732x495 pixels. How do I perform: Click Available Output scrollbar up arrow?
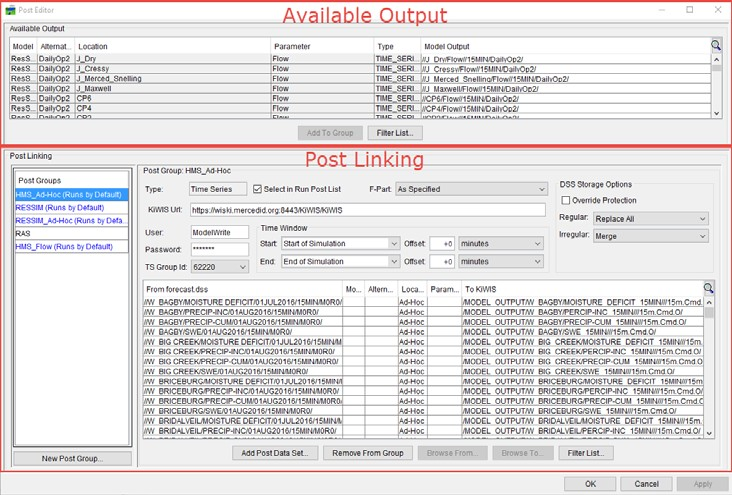tap(716, 60)
